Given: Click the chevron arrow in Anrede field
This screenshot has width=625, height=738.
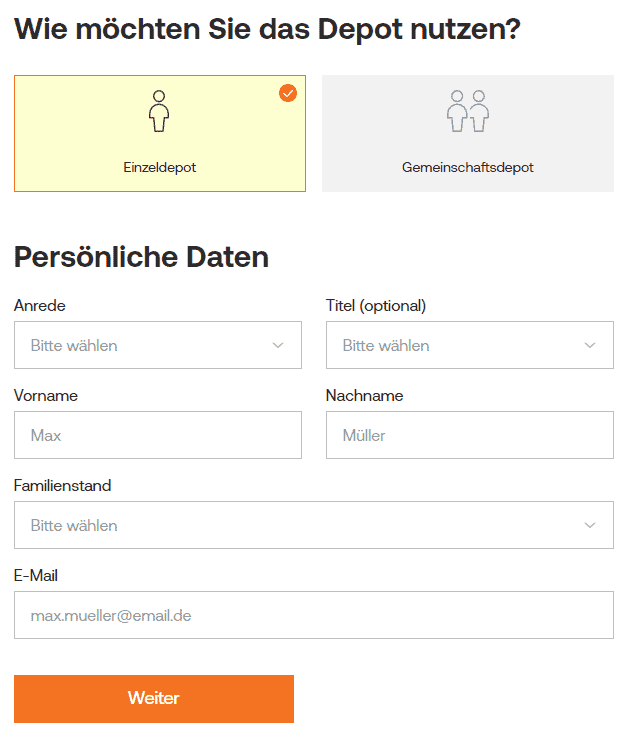Looking at the screenshot, I should coord(278,345).
